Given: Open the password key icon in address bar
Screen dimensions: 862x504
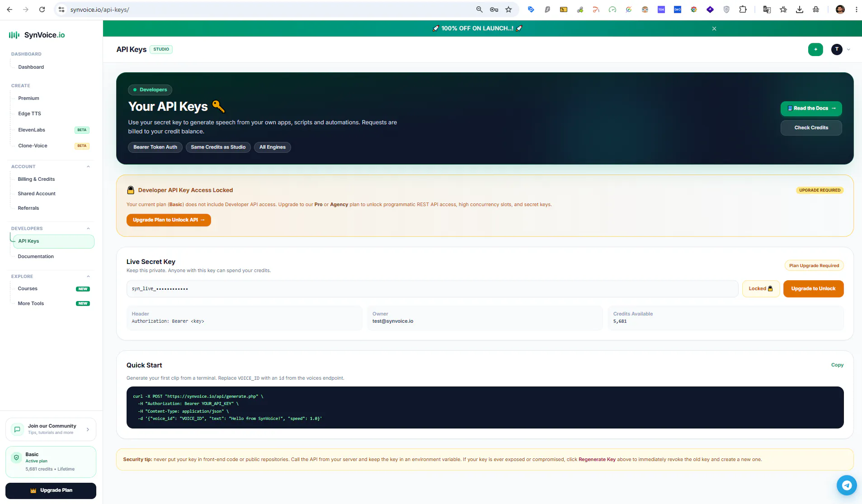Looking at the screenshot, I should point(494,9).
